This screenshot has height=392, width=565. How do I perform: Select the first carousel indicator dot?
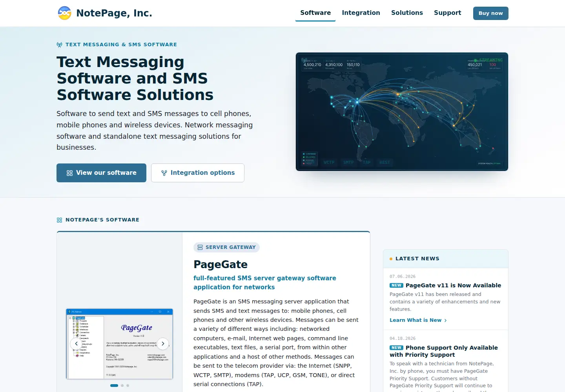pyautogui.click(x=114, y=386)
